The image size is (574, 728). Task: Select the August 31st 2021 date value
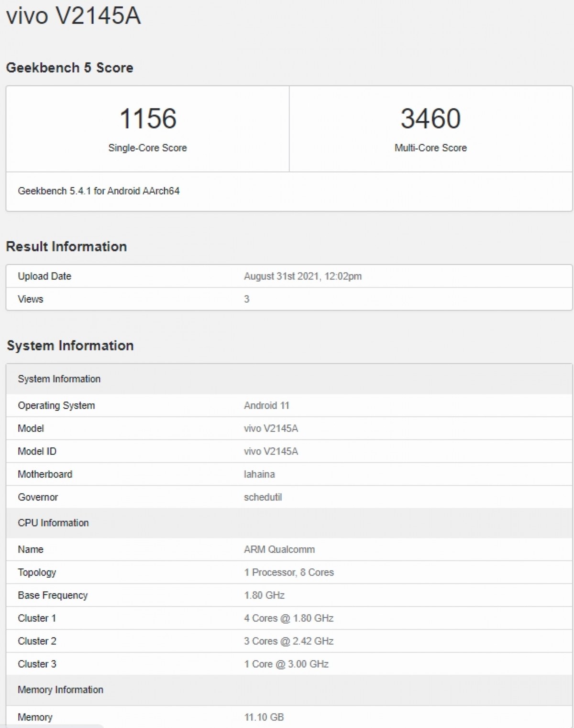[x=302, y=276]
